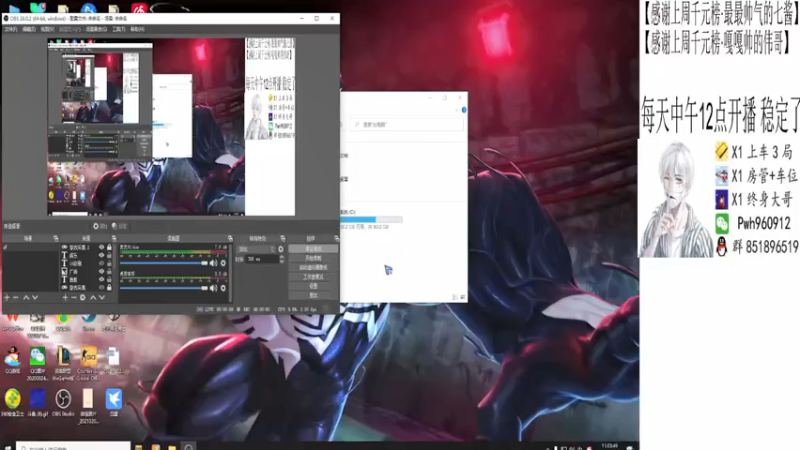Open the blue bird Xunlei desktop icon

113,403
